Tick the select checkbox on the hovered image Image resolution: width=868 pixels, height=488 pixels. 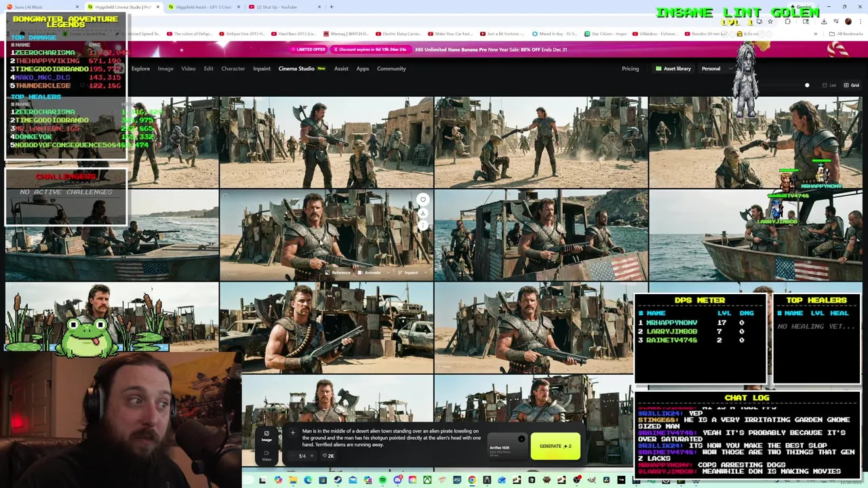(x=225, y=196)
